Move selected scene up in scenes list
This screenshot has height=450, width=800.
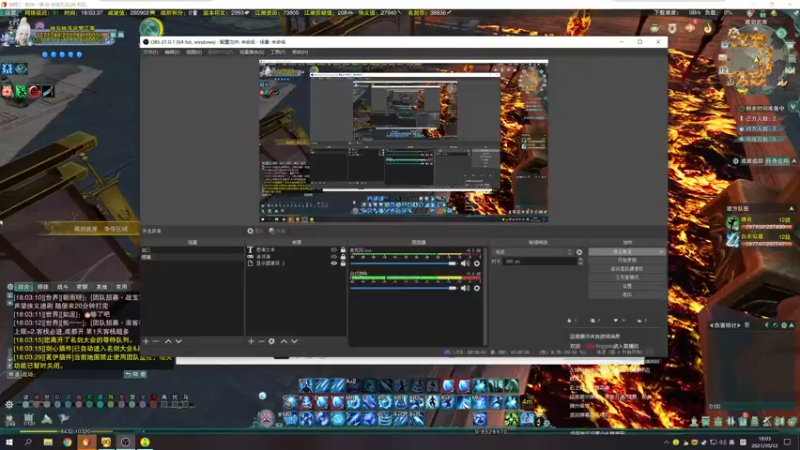(168, 341)
